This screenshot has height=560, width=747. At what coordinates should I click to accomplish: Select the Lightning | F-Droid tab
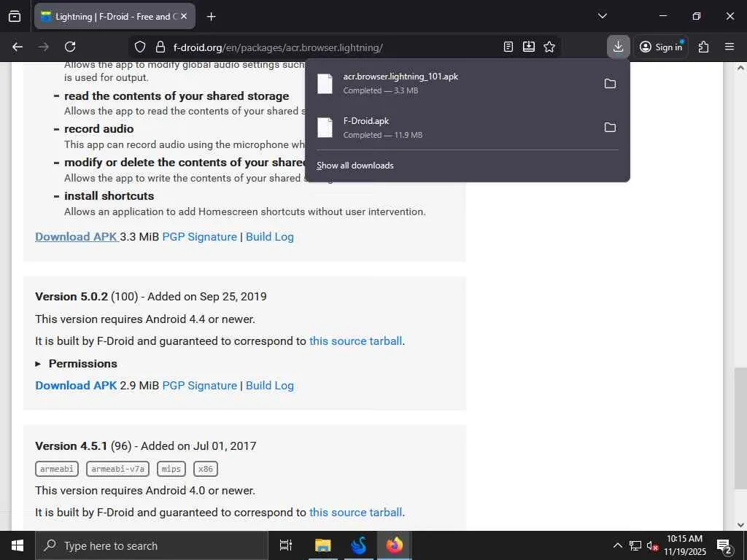[115, 16]
